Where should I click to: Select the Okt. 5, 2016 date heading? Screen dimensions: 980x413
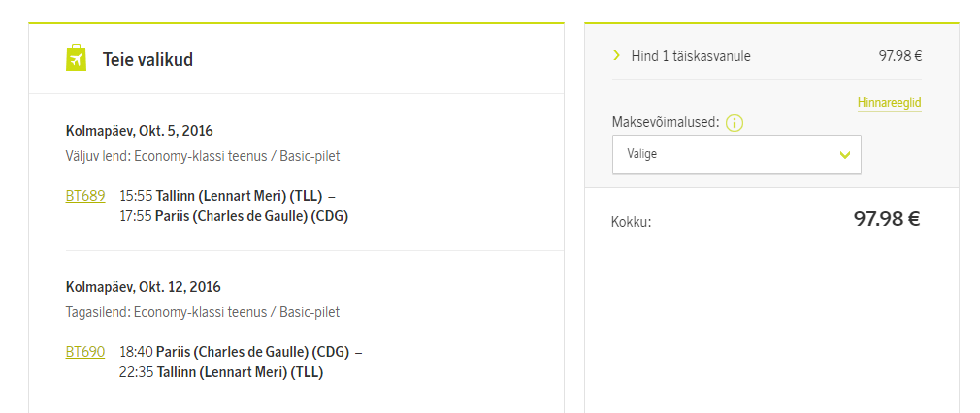140,131
